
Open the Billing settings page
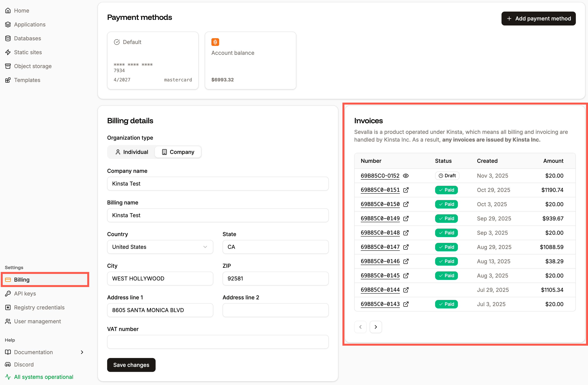click(x=22, y=279)
